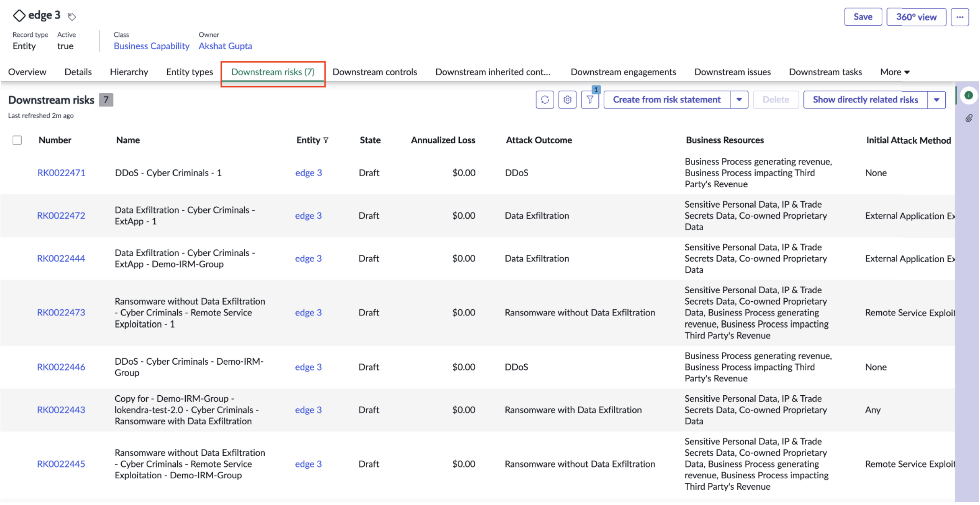
Task: Open the Downstream controls tab
Action: 375,72
